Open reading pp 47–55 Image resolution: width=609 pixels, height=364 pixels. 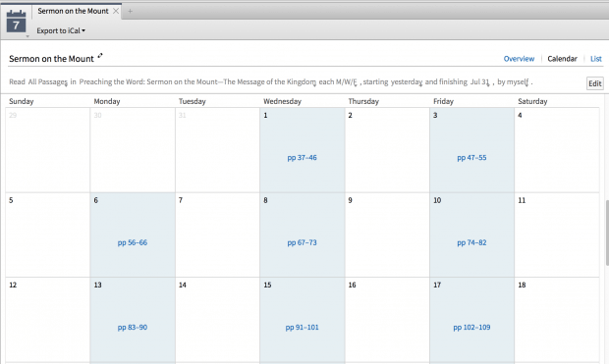(471, 158)
